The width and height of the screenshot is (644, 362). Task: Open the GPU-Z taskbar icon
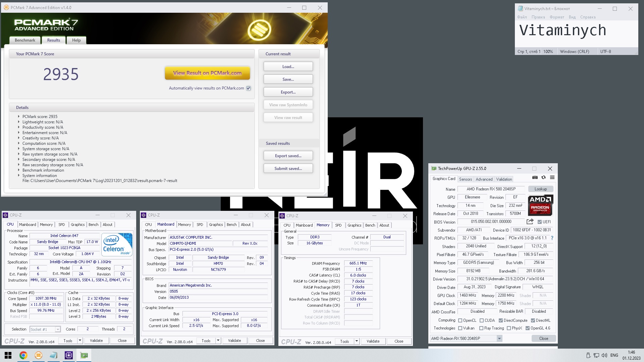point(84,355)
